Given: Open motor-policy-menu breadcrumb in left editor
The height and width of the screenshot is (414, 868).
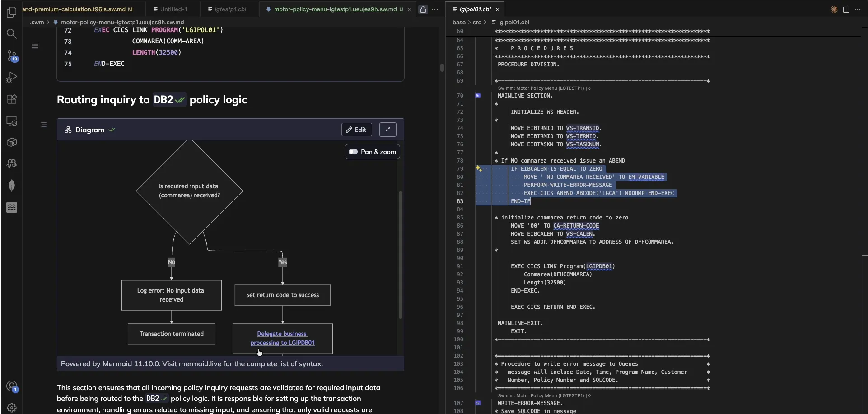Looking at the screenshot, I should pos(122,22).
